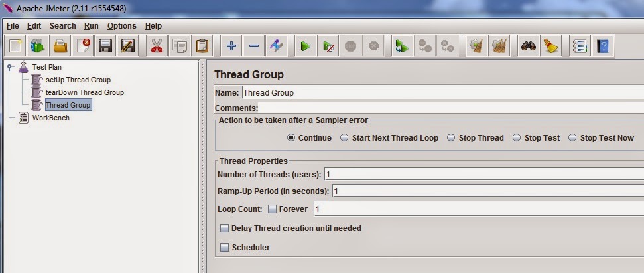Click Remote Stop All icon
This screenshot has width=644, height=273.
point(424,46)
